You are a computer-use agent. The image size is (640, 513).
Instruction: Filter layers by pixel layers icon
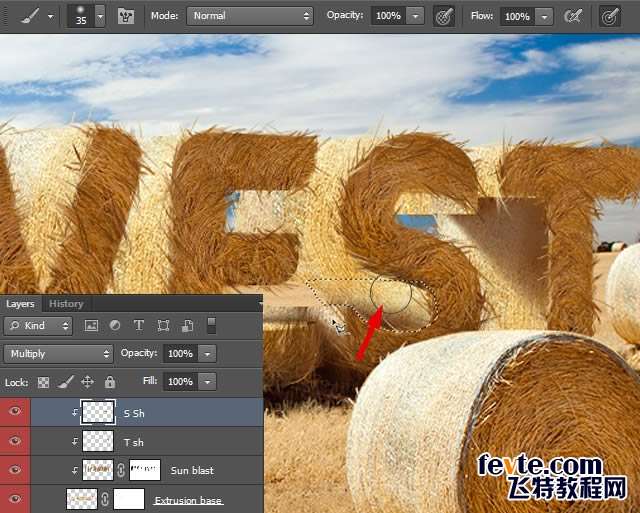pos(91,326)
